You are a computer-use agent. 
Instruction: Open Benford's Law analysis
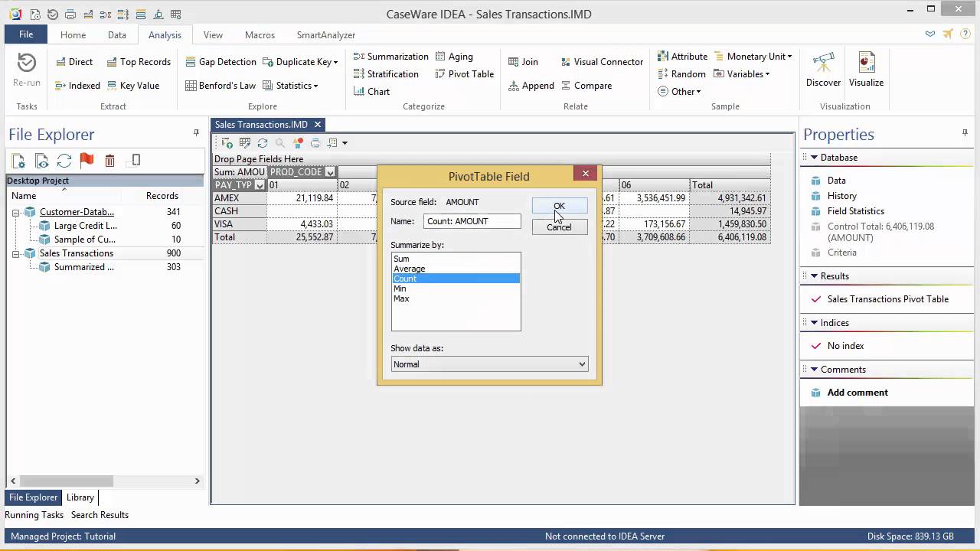tap(220, 86)
